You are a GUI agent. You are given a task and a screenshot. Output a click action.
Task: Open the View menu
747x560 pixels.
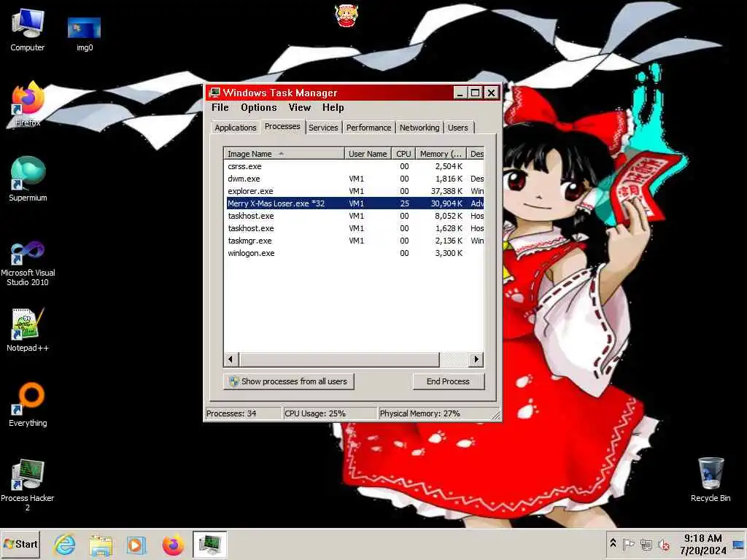point(300,108)
